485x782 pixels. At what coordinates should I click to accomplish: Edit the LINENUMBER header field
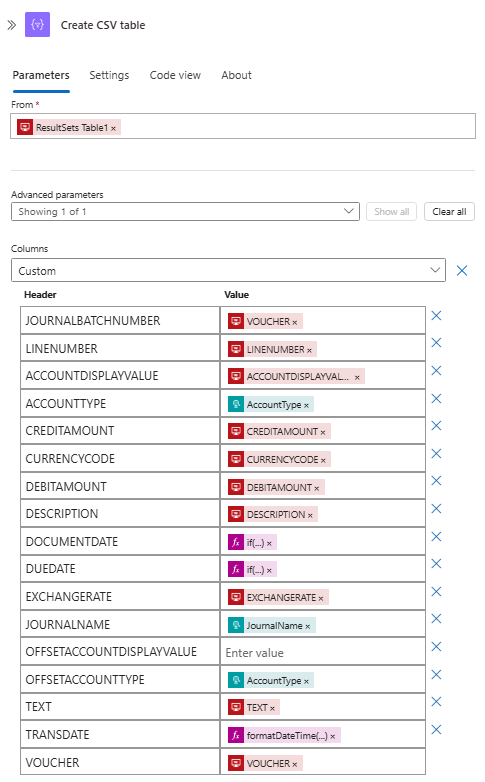pyautogui.click(x=120, y=348)
